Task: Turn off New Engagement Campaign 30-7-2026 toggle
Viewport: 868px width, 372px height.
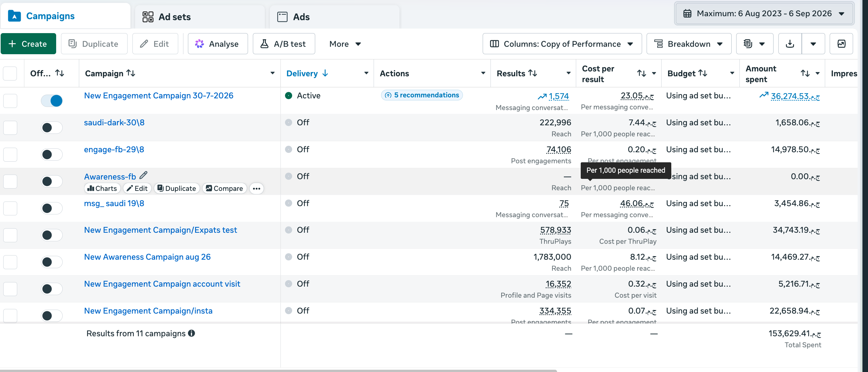Action: [x=52, y=100]
